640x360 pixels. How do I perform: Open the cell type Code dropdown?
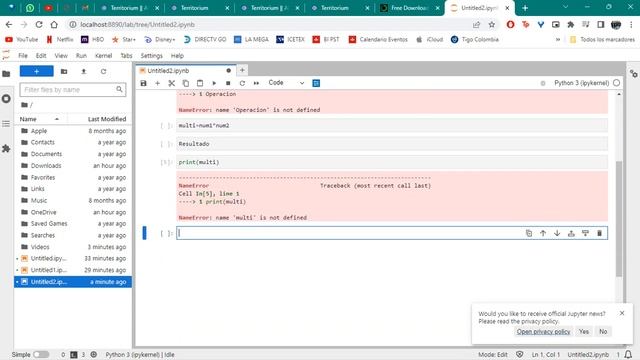click(286, 83)
